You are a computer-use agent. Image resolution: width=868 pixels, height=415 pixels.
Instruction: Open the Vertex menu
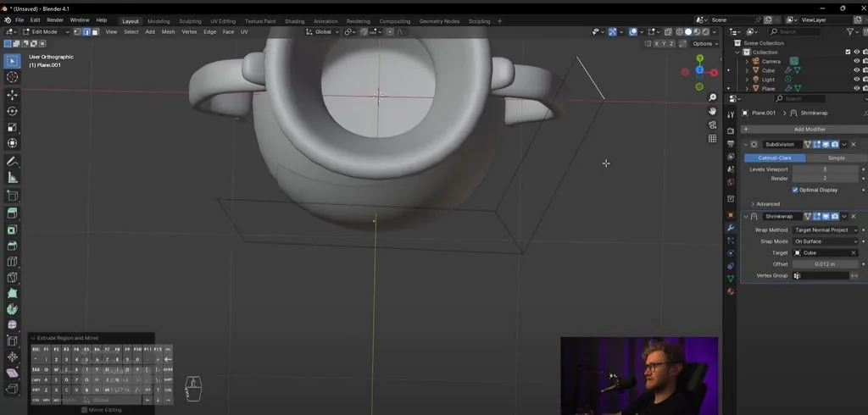point(189,32)
